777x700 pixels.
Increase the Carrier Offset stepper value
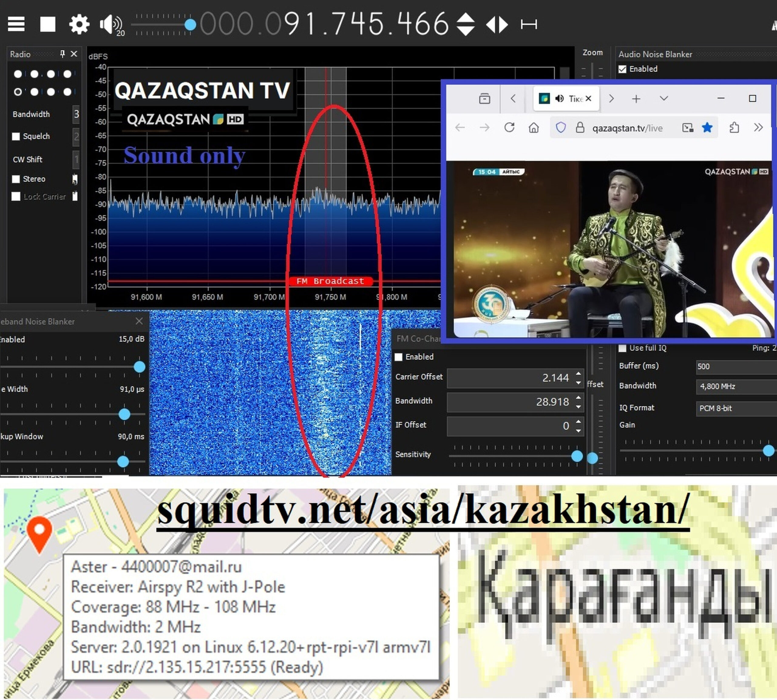click(x=579, y=374)
